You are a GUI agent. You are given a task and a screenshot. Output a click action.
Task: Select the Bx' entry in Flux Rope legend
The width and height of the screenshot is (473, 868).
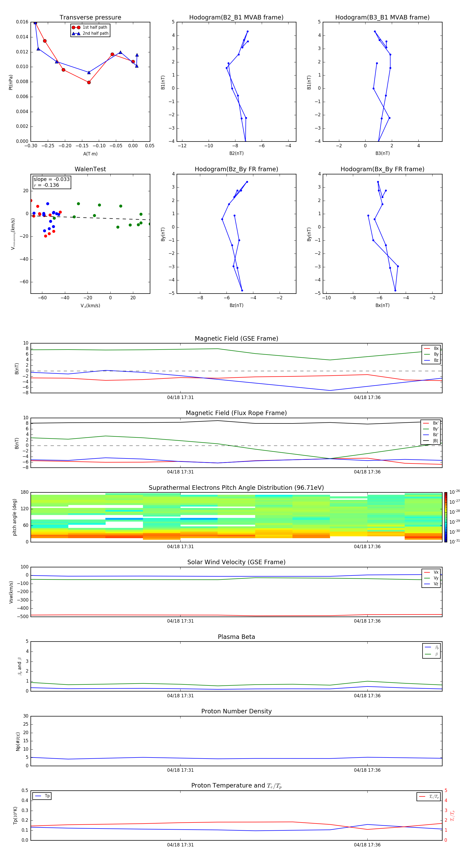(x=431, y=423)
